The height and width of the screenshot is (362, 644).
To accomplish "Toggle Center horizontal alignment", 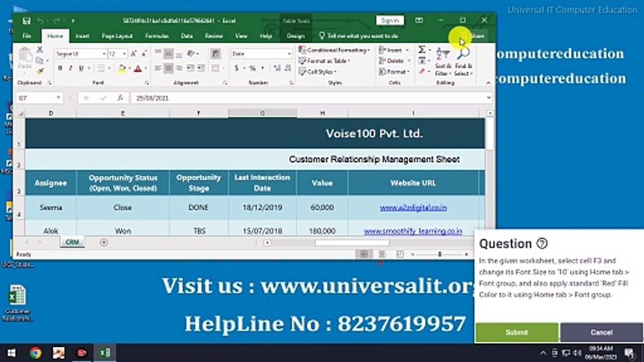I will tap(168, 68).
